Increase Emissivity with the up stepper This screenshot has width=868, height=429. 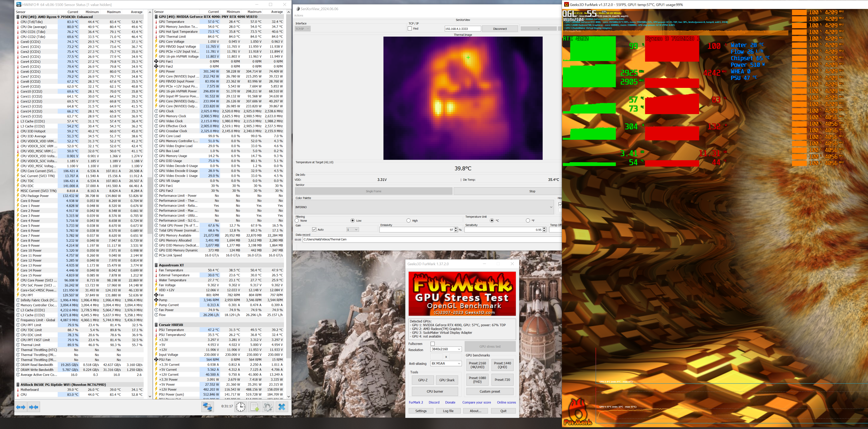click(x=456, y=228)
